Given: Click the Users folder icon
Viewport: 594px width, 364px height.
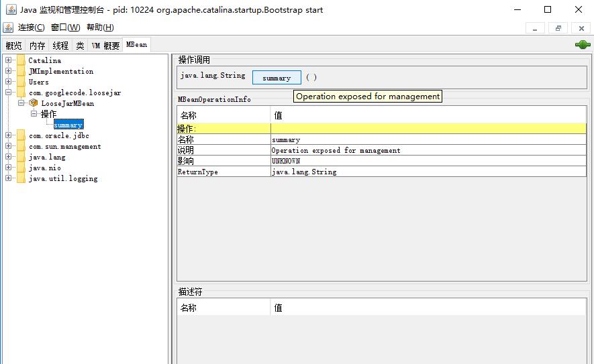Looking at the screenshot, I should 21,82.
